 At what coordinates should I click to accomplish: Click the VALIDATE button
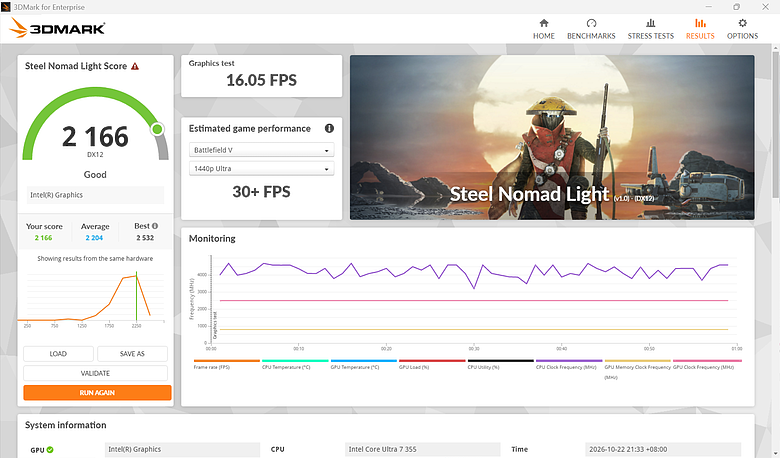pyautogui.click(x=95, y=373)
